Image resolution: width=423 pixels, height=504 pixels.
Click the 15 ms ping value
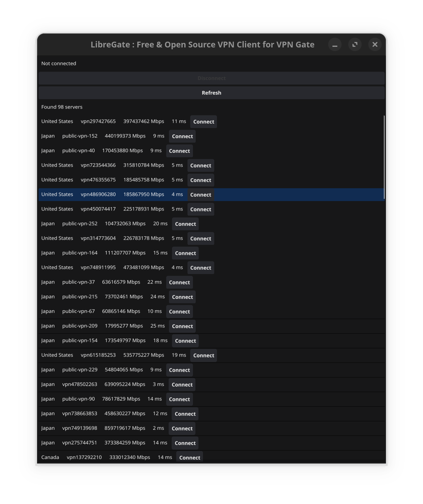click(x=160, y=253)
